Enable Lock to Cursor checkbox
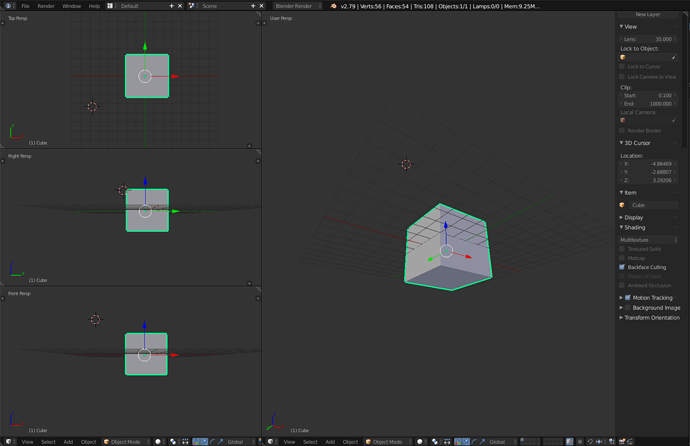 (622, 67)
